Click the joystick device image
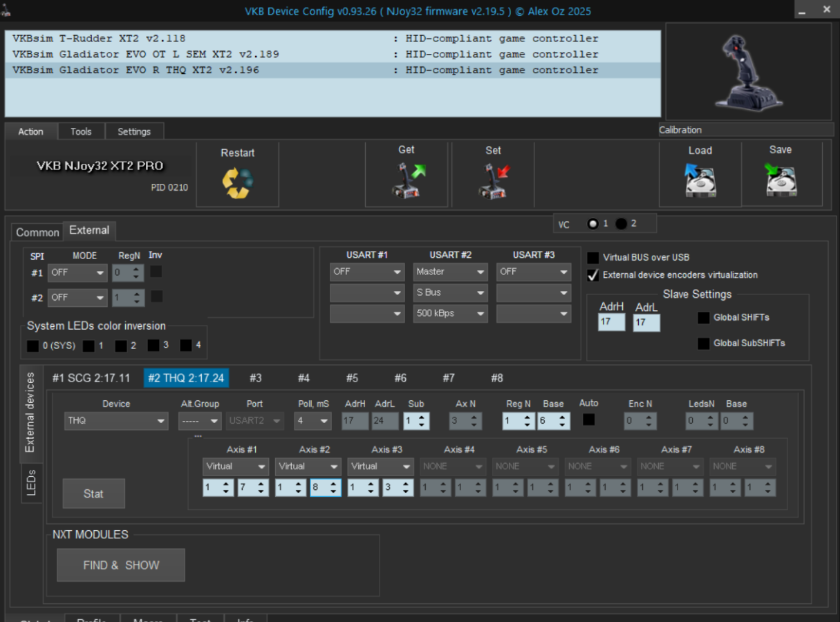 tap(749, 72)
